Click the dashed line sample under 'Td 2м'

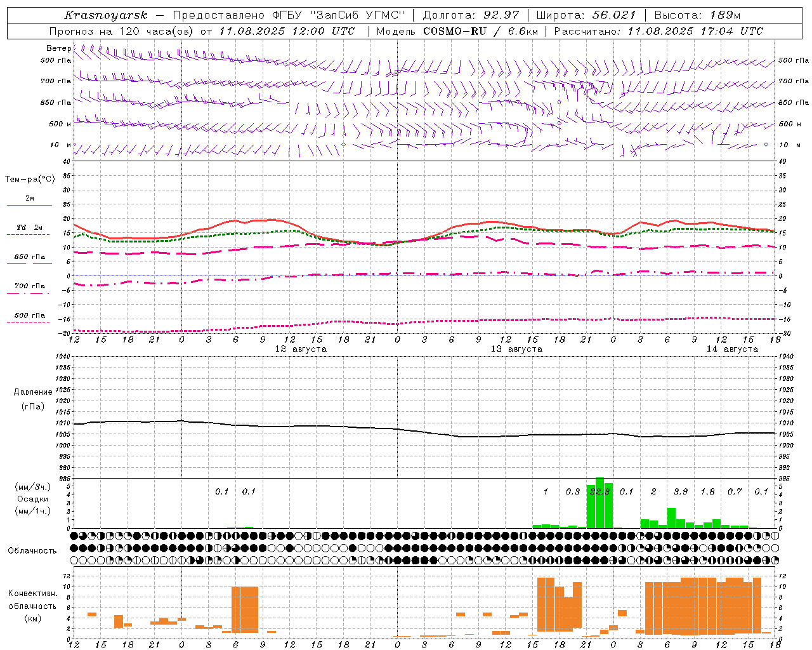tap(29, 234)
